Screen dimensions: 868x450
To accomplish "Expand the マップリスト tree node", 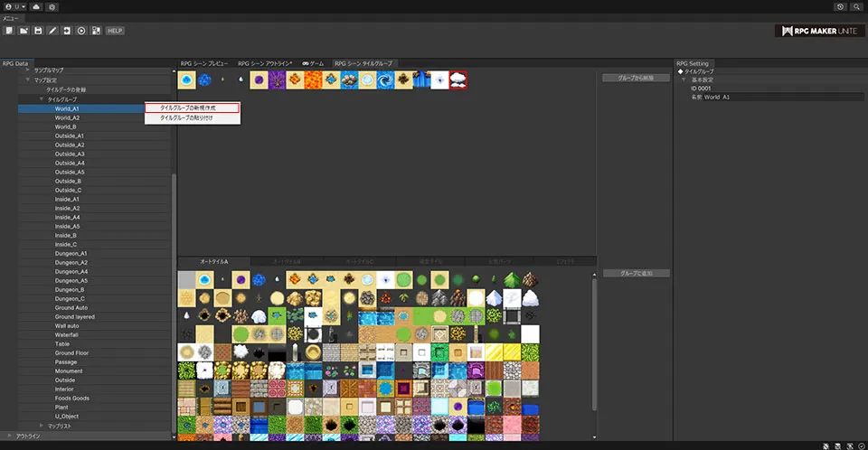I will tap(41, 426).
